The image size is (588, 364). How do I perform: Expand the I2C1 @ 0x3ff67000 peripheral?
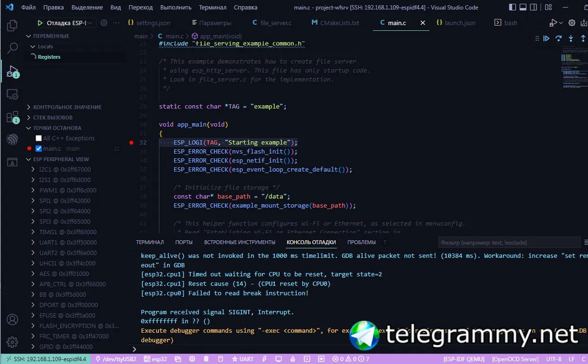point(65,170)
